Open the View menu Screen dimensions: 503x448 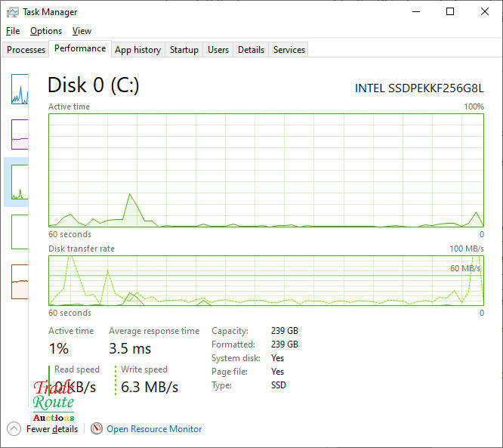82,31
